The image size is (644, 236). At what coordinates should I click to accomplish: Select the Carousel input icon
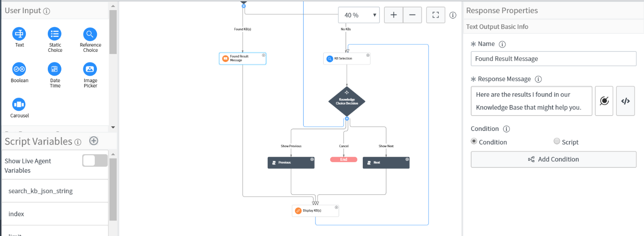19,104
